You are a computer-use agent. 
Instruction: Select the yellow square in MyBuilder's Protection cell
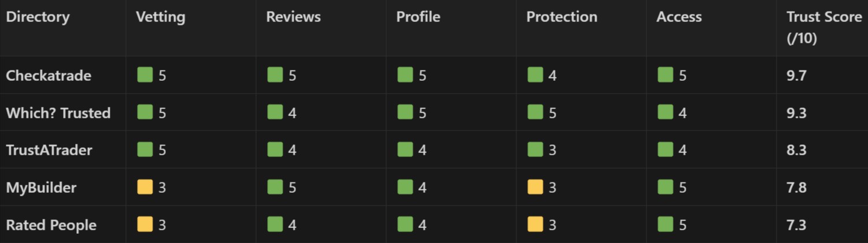[535, 187]
